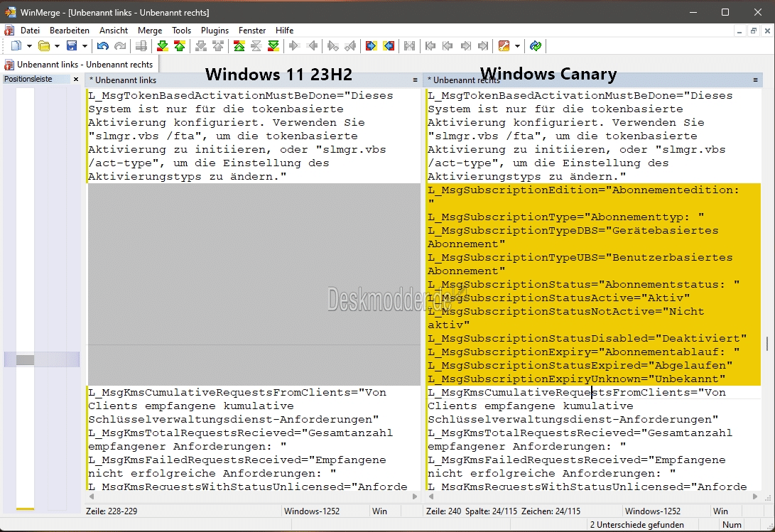This screenshot has height=532, width=775.
Task: Open the Fenster menu
Action: (x=252, y=30)
